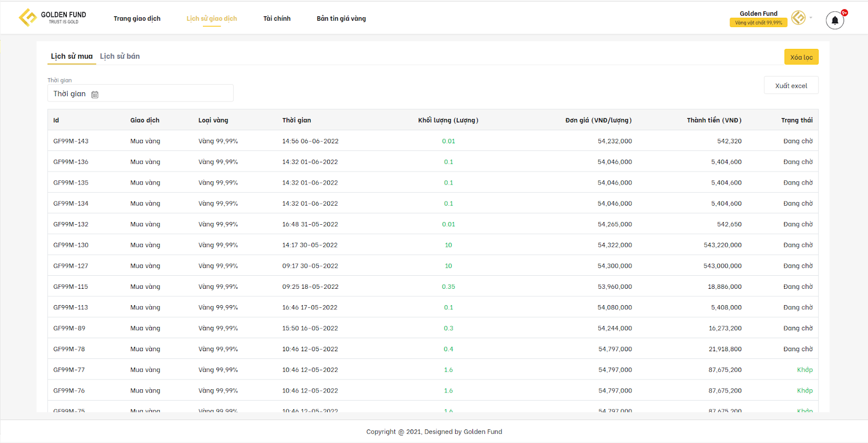Go to Tài chính page

coord(277,18)
